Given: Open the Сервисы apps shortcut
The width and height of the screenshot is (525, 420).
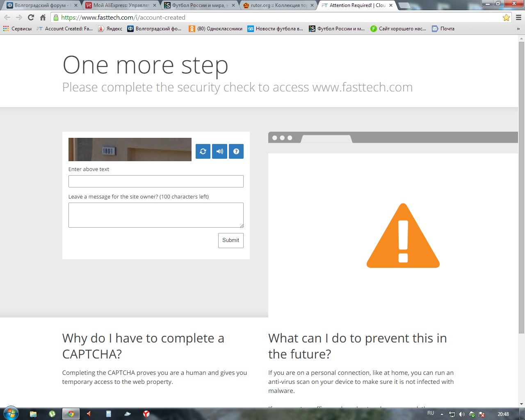Looking at the screenshot, I should click(x=17, y=29).
